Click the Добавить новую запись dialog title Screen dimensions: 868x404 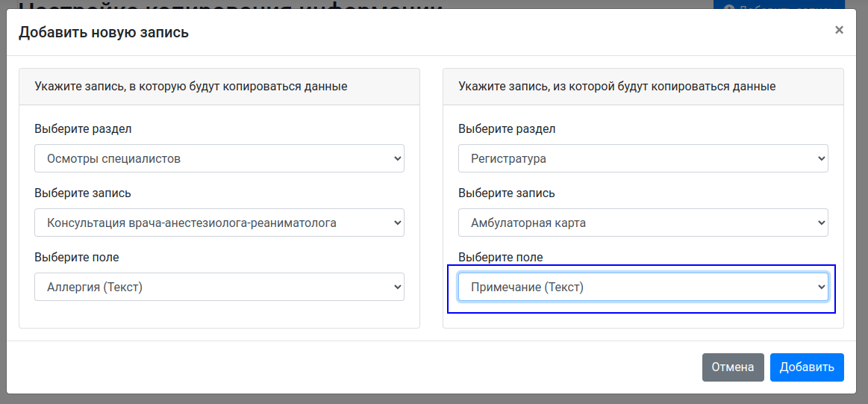tap(104, 32)
